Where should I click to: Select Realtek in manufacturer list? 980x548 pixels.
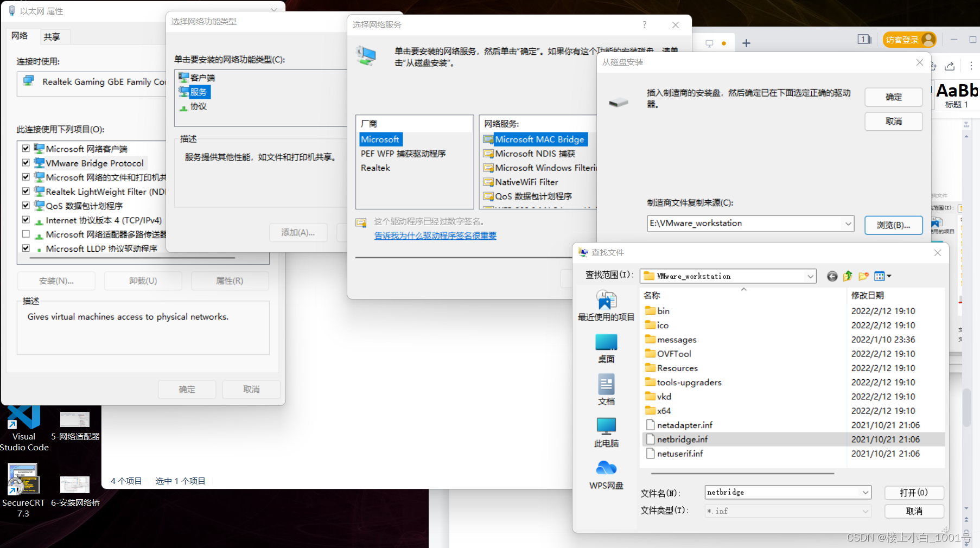point(376,168)
